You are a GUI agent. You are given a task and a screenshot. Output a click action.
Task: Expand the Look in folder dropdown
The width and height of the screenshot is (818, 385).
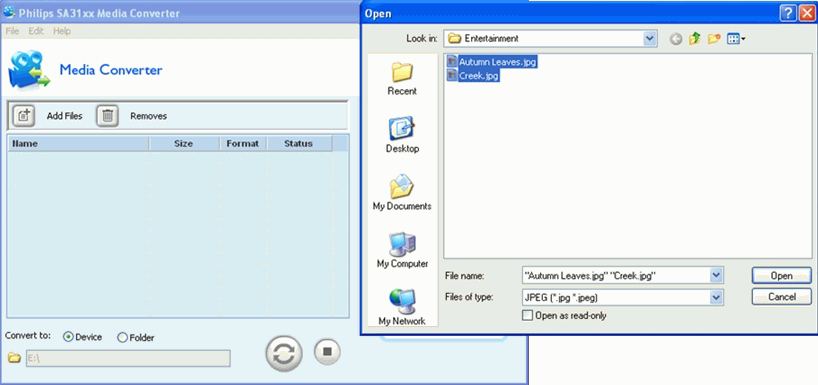coord(650,38)
